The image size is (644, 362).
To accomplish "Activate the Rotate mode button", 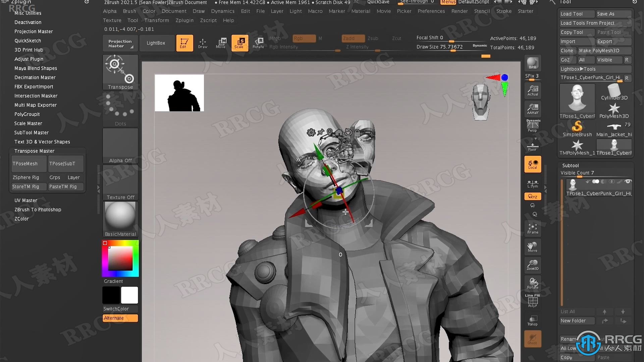I will [258, 43].
